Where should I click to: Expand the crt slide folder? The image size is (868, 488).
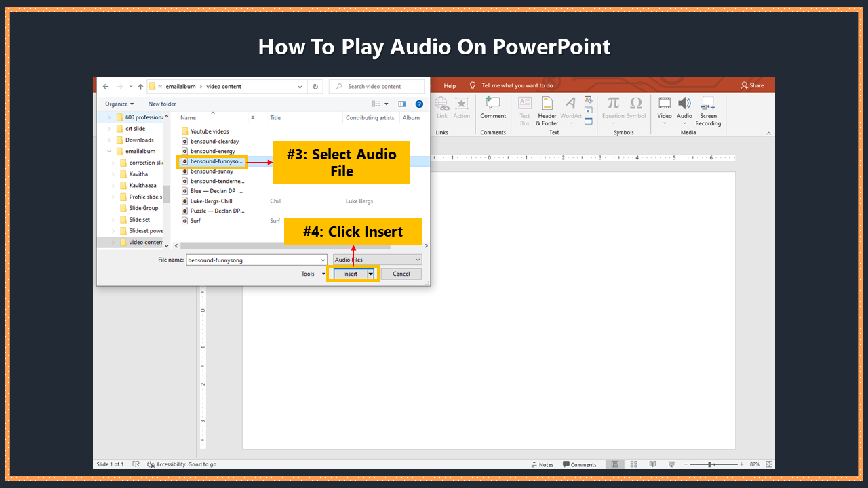(x=111, y=129)
